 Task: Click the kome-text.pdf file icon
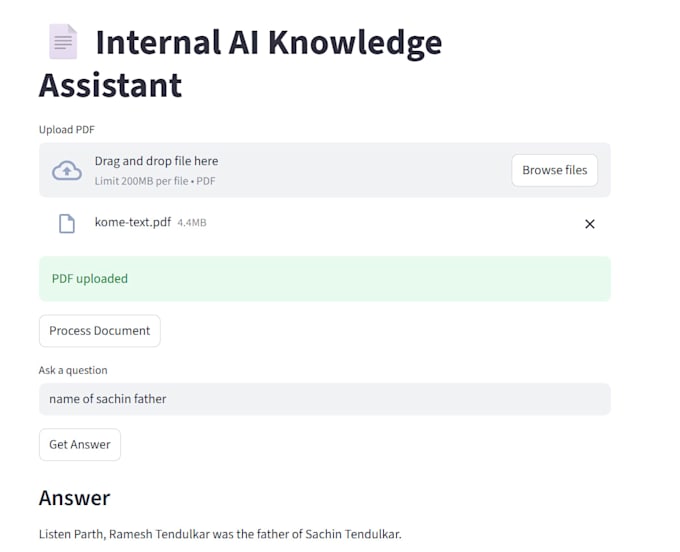[x=67, y=224]
